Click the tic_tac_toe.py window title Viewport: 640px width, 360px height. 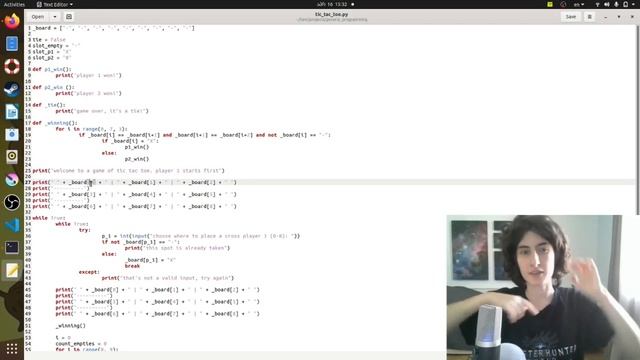pos(331,14)
